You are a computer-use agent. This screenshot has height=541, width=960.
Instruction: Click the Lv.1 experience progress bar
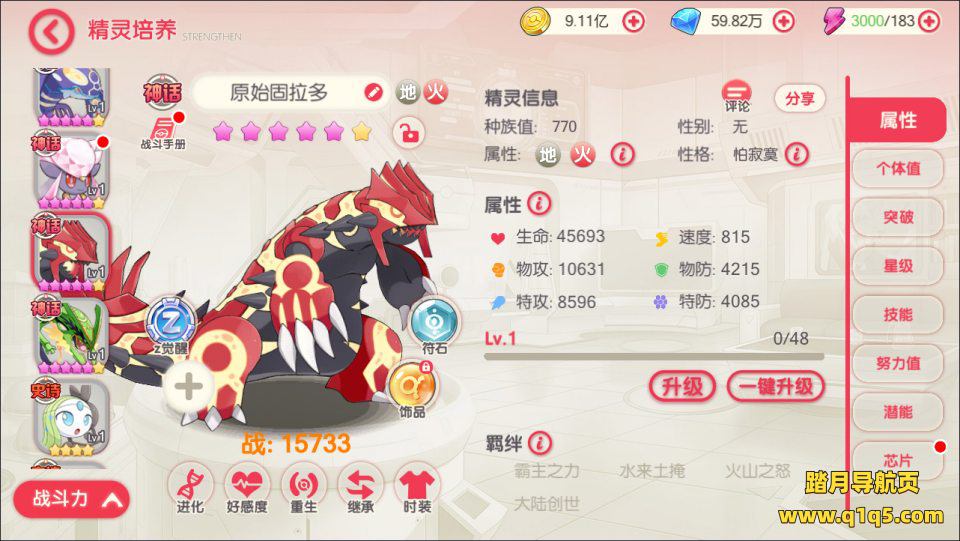654,356
